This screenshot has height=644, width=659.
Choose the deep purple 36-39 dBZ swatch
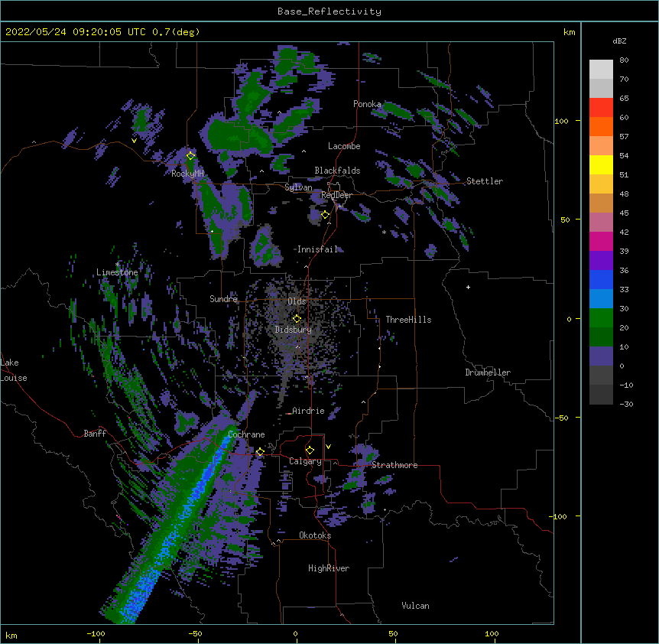[x=601, y=261]
